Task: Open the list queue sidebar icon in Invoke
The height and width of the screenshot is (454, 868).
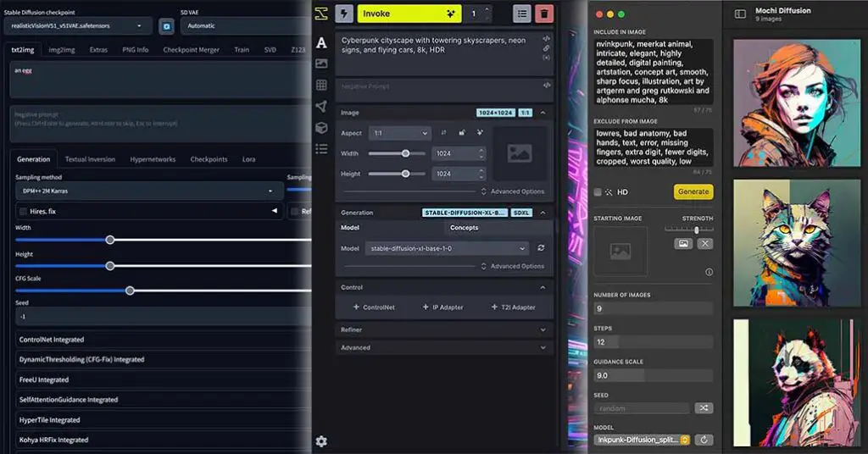Action: (321, 149)
